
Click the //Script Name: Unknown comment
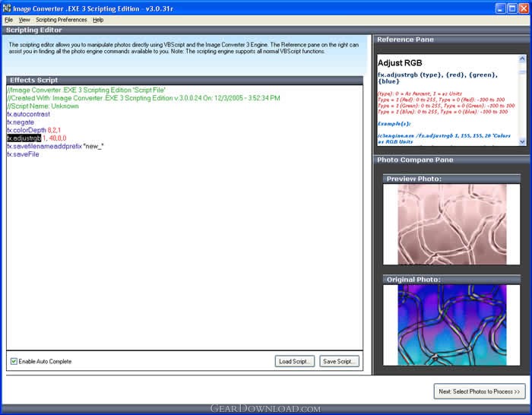pyautogui.click(x=43, y=106)
